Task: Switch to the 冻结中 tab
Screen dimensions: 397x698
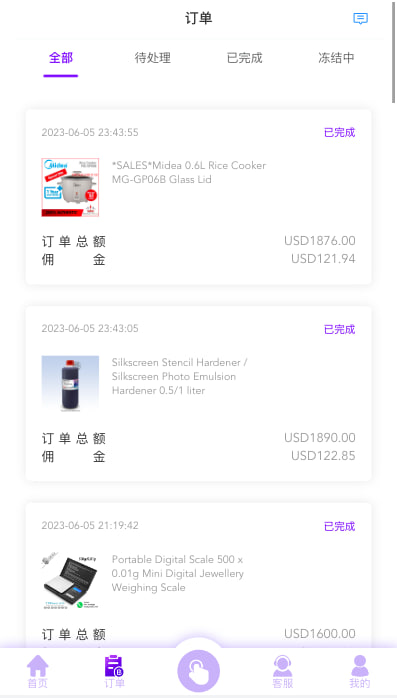Action: coord(336,58)
